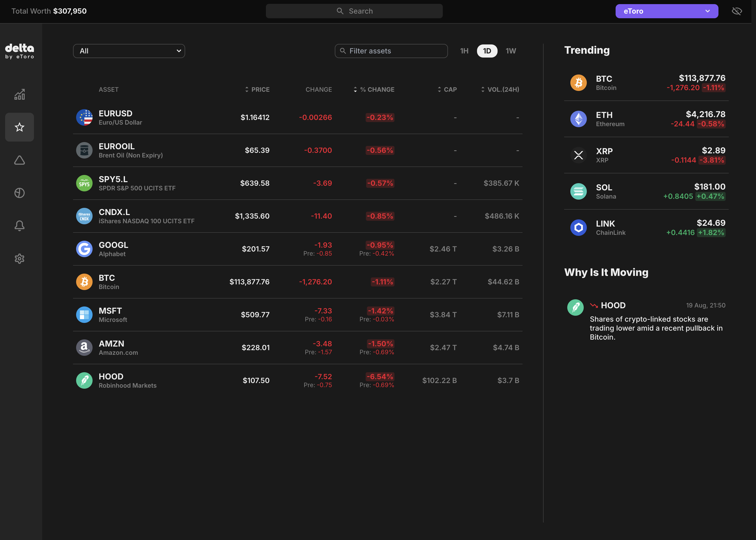Click the Bitcoin icon in Trending

click(x=578, y=82)
